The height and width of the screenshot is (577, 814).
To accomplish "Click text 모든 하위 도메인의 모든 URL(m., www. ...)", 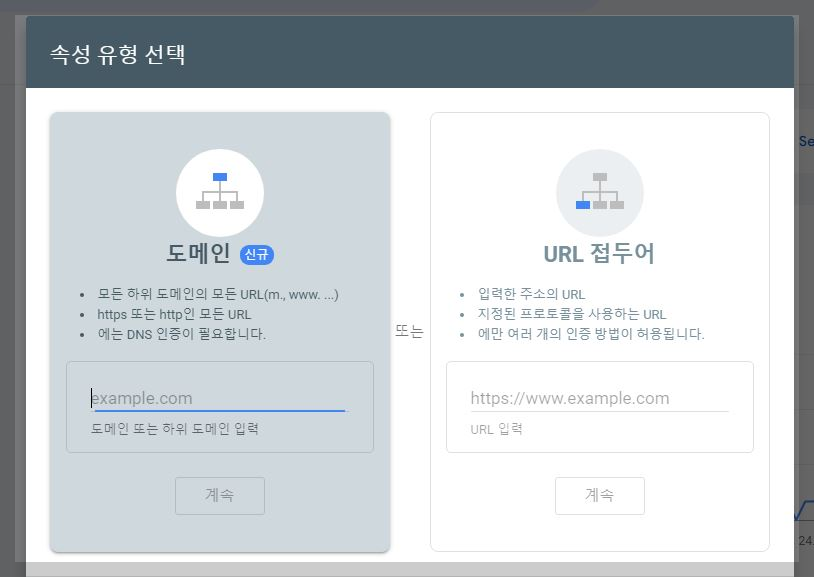I will pos(218,294).
